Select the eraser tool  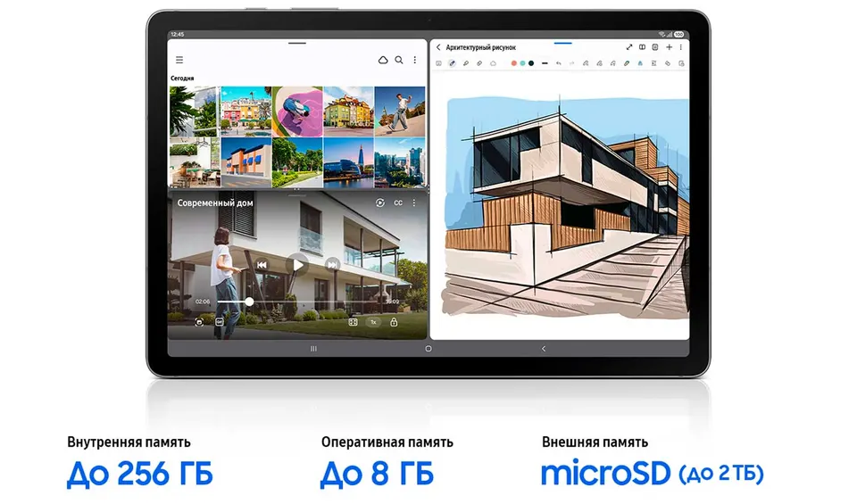pyautogui.click(x=479, y=63)
